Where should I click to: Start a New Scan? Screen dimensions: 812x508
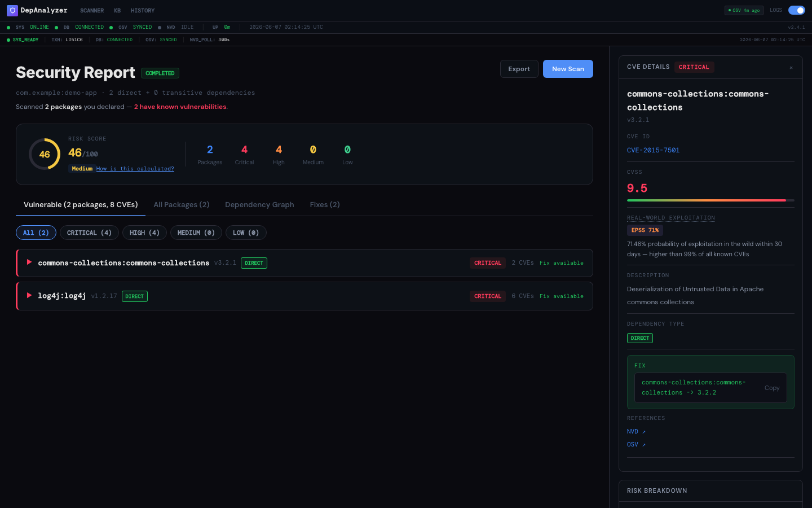(568, 69)
